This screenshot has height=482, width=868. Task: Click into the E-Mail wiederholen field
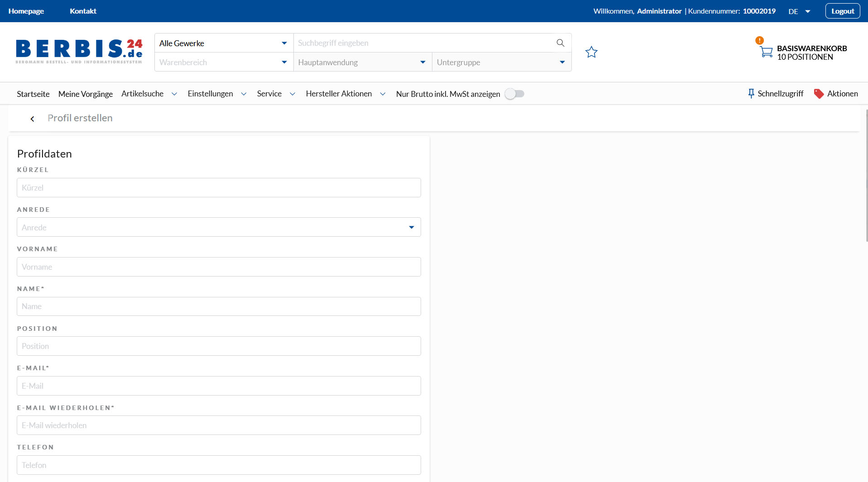[219, 425]
